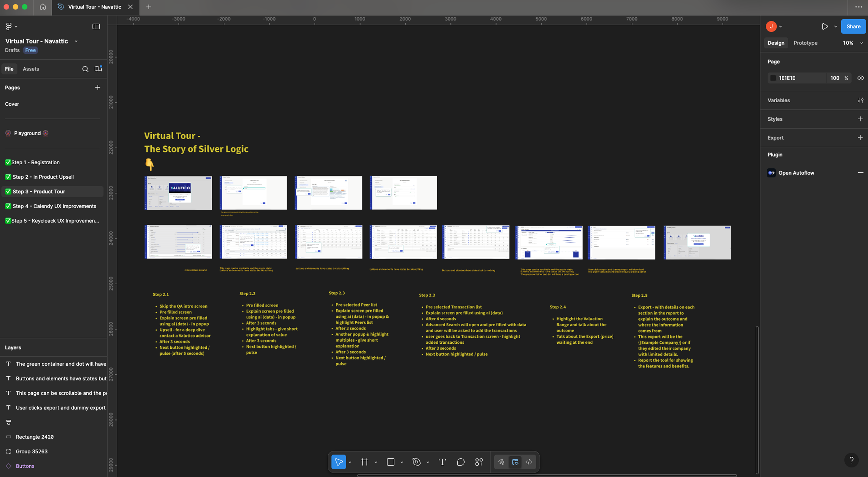This screenshot has width=868, height=477.
Task: Select the Pen tool
Action: coord(417,462)
